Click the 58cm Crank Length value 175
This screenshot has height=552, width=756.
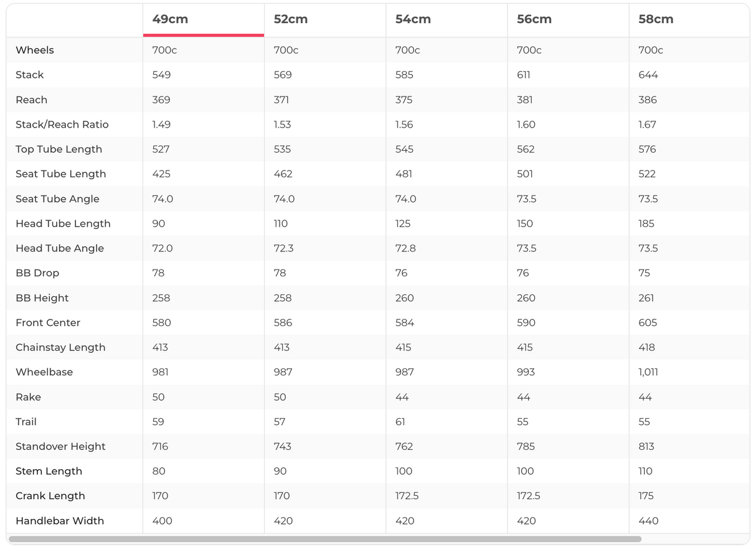646,496
